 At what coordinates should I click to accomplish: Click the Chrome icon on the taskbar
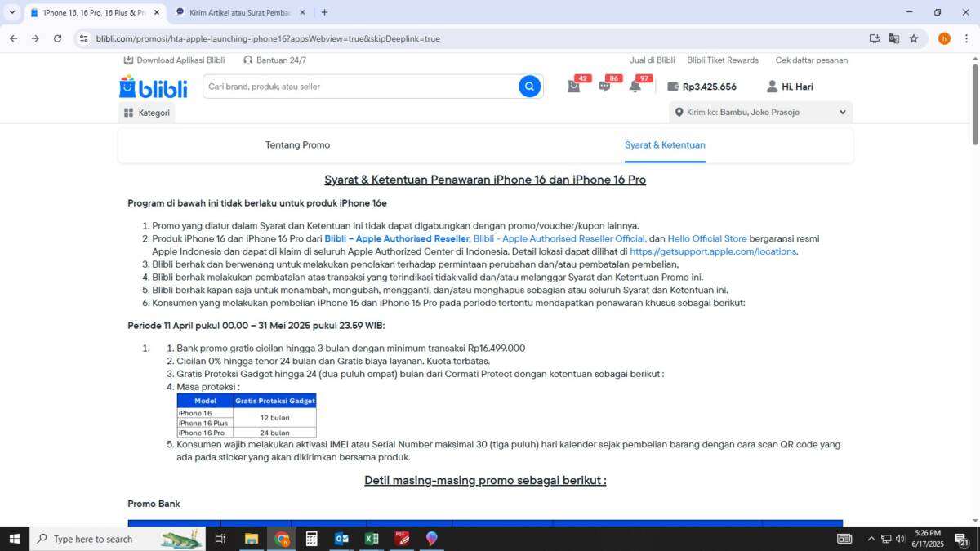(x=282, y=539)
